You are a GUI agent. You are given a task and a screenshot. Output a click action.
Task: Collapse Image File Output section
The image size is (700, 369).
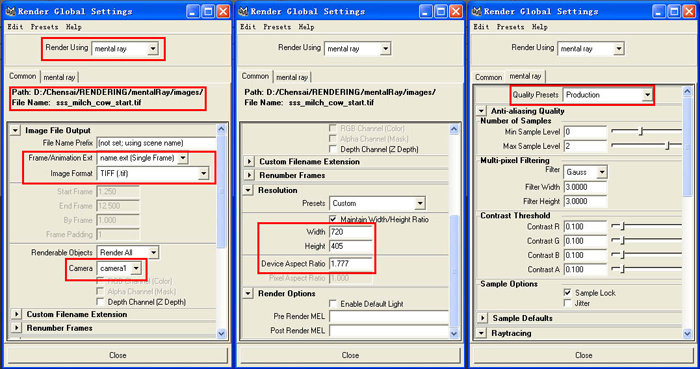pos(16,130)
